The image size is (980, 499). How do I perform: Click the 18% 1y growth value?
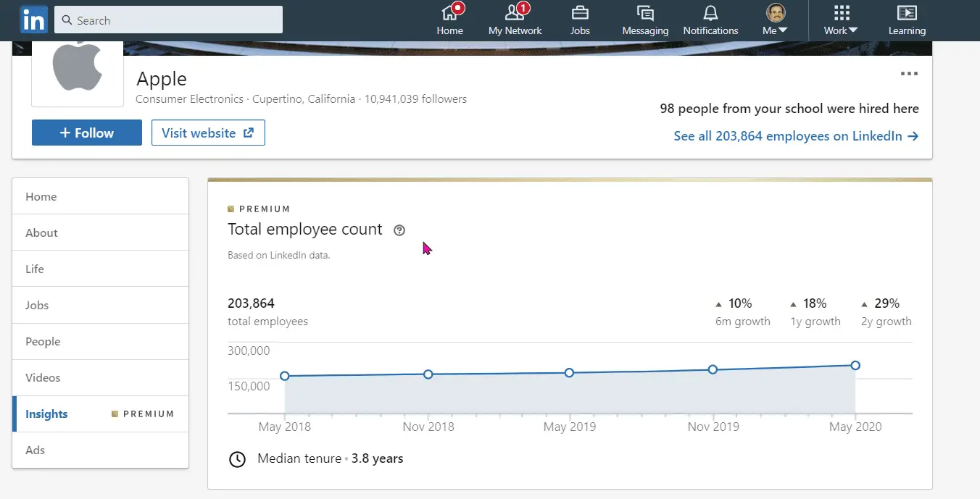815,303
